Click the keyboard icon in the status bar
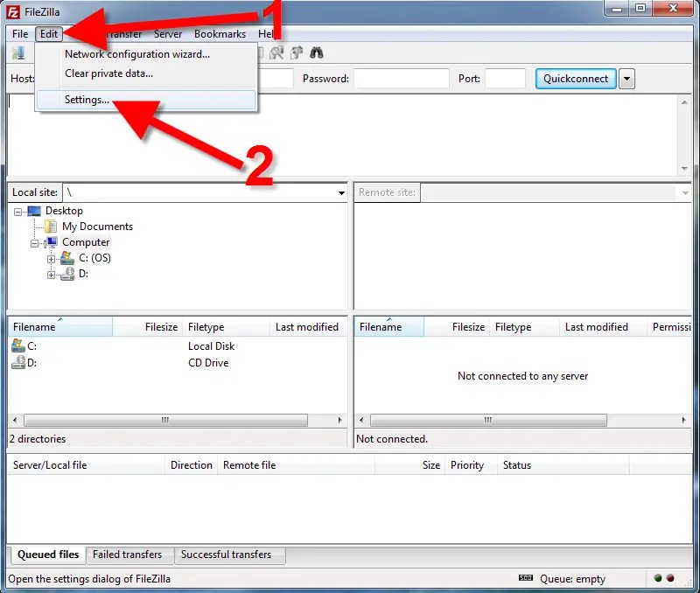This screenshot has width=700, height=593. coord(527,578)
